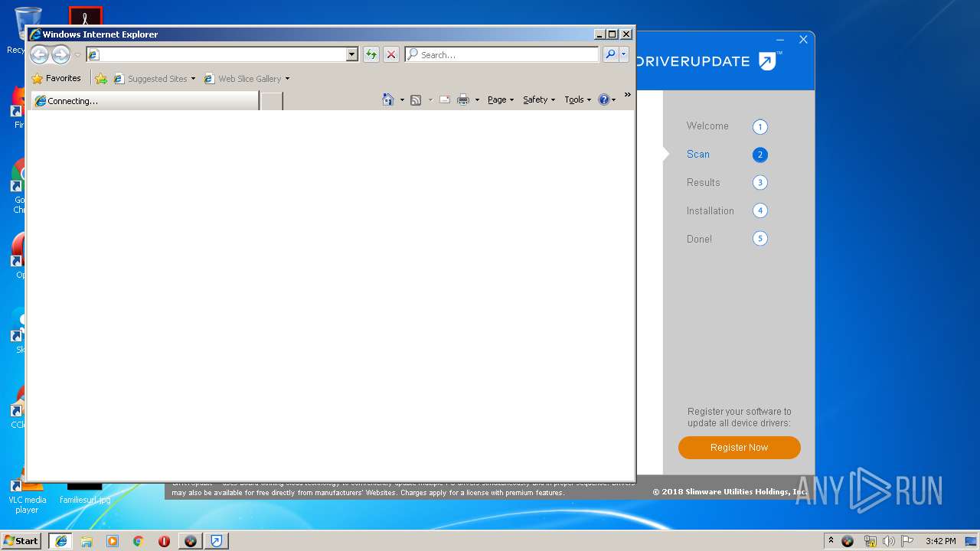980x551 pixels.
Task: Click the green Refresh arrows icon
Action: click(x=371, y=54)
